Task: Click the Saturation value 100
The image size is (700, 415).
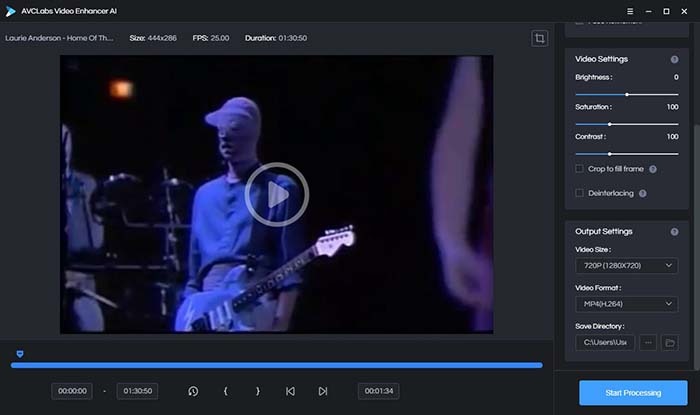Action: [x=672, y=107]
